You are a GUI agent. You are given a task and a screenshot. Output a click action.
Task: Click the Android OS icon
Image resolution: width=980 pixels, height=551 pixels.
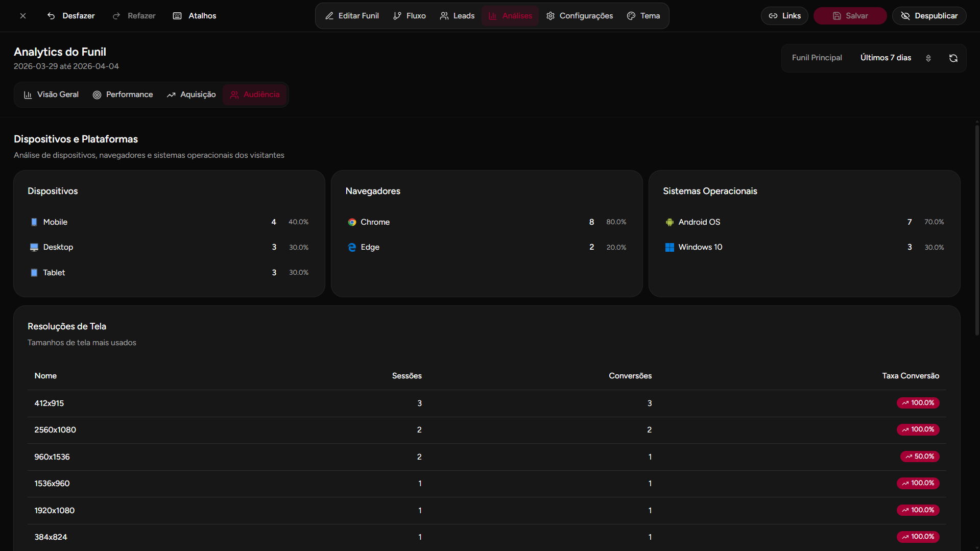[x=670, y=222]
